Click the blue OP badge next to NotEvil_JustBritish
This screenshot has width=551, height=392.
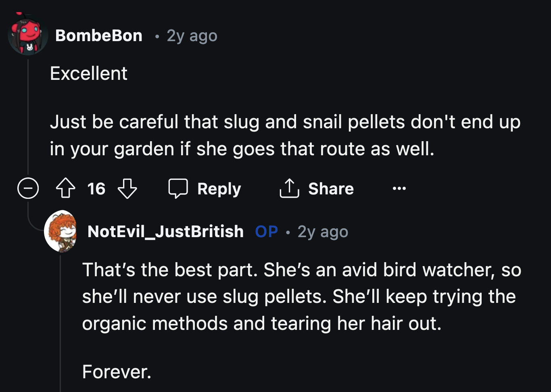[x=266, y=231]
